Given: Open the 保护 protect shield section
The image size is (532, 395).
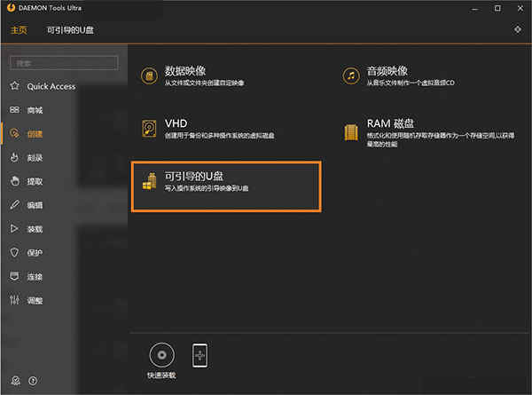Looking at the screenshot, I should [x=26, y=253].
